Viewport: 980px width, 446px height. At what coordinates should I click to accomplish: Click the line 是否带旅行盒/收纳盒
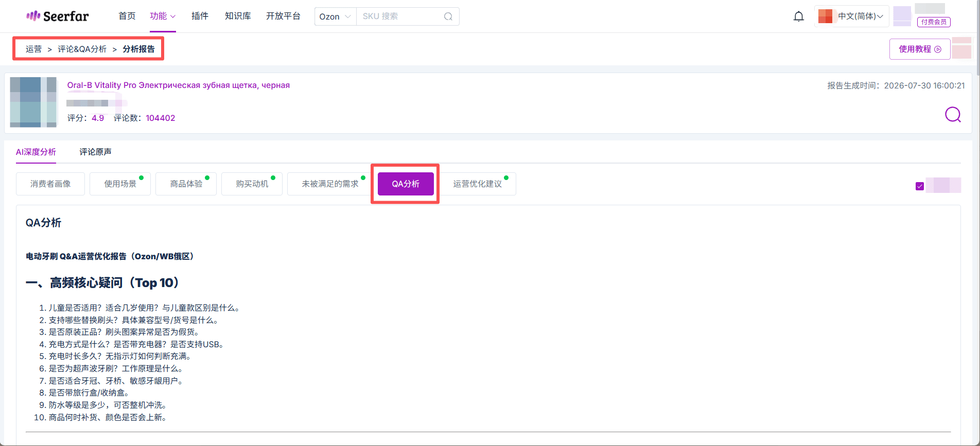pyautogui.click(x=90, y=393)
